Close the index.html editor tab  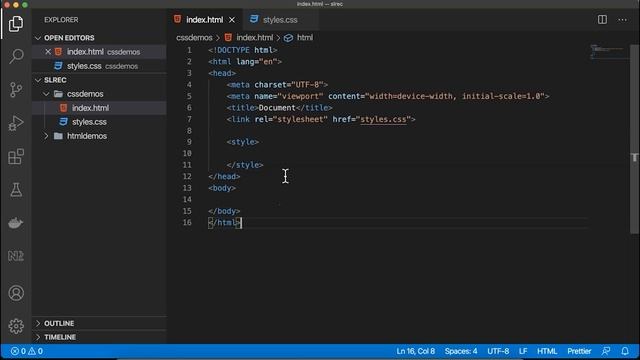coord(232,20)
